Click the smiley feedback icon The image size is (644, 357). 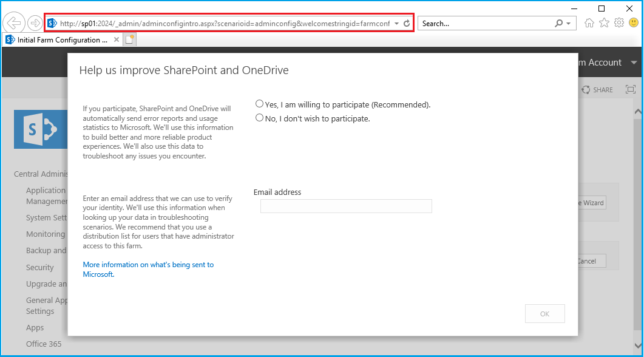634,23
